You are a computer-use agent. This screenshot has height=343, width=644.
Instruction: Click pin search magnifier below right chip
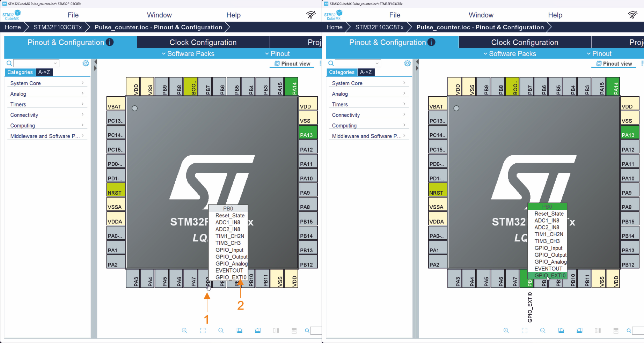(x=629, y=330)
